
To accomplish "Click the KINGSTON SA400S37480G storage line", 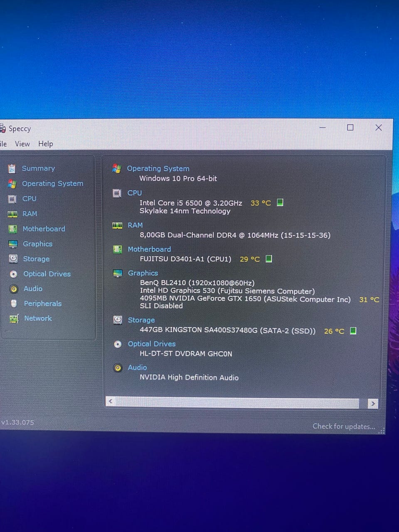I will click(228, 330).
